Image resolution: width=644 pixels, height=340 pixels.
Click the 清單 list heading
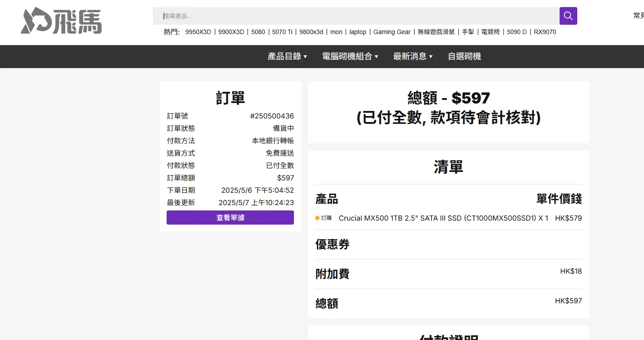(449, 167)
